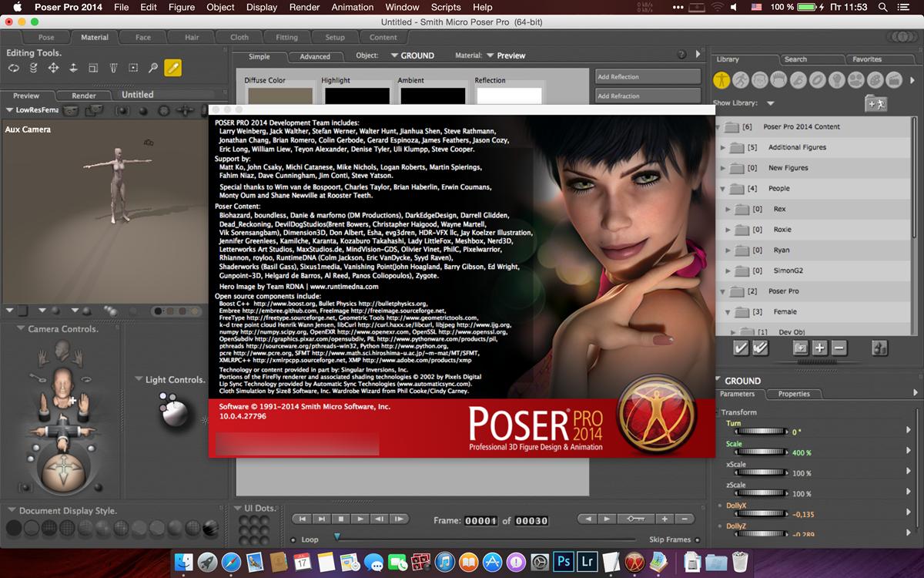
Task: Open Lightroom from the Dock
Action: (587, 562)
